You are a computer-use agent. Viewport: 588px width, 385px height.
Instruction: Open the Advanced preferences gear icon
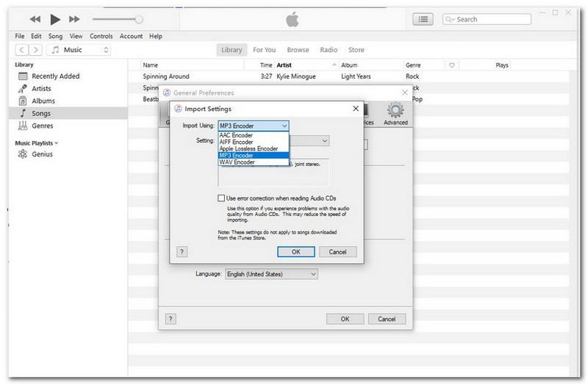pos(395,114)
